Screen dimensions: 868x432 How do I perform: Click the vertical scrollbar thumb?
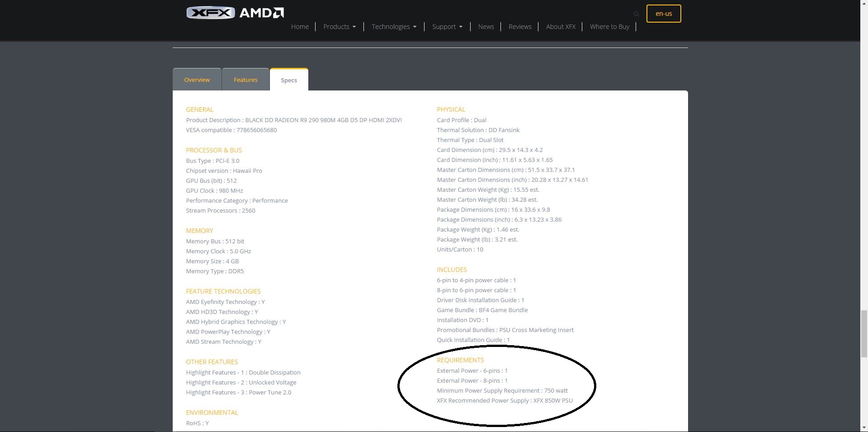click(864, 334)
